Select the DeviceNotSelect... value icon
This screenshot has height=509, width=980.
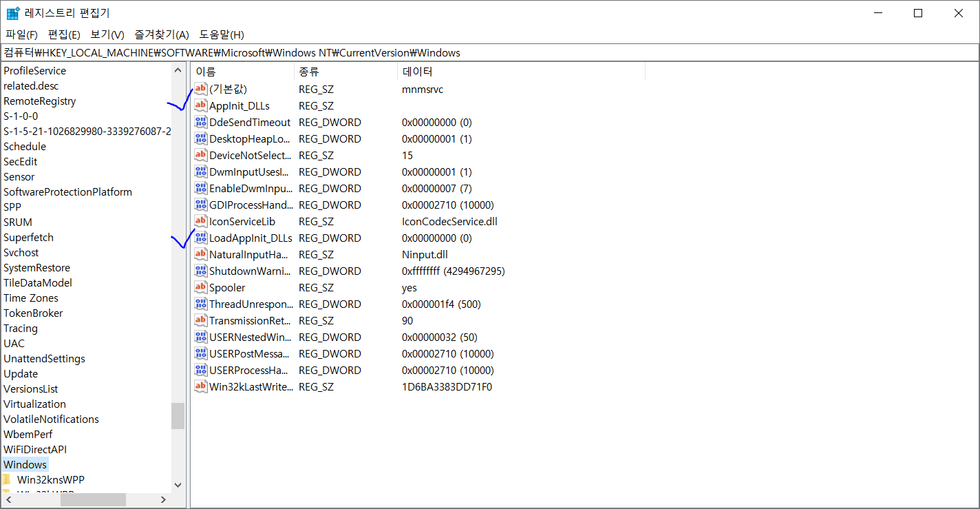[x=200, y=155]
